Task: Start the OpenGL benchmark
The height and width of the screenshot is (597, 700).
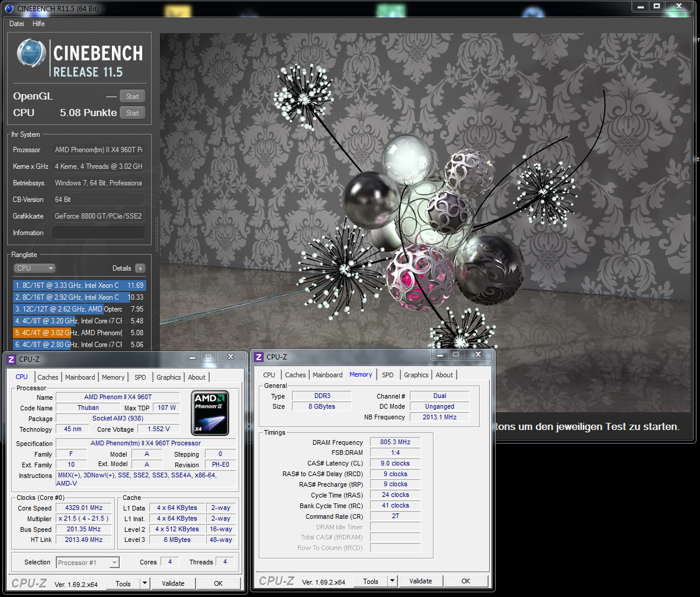Action: 132,97
